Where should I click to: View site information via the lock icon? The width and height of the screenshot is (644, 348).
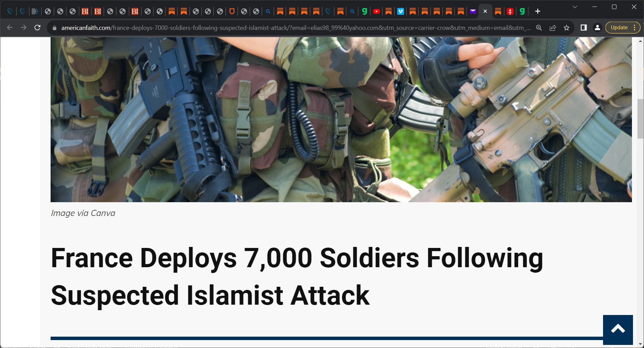[x=54, y=28]
